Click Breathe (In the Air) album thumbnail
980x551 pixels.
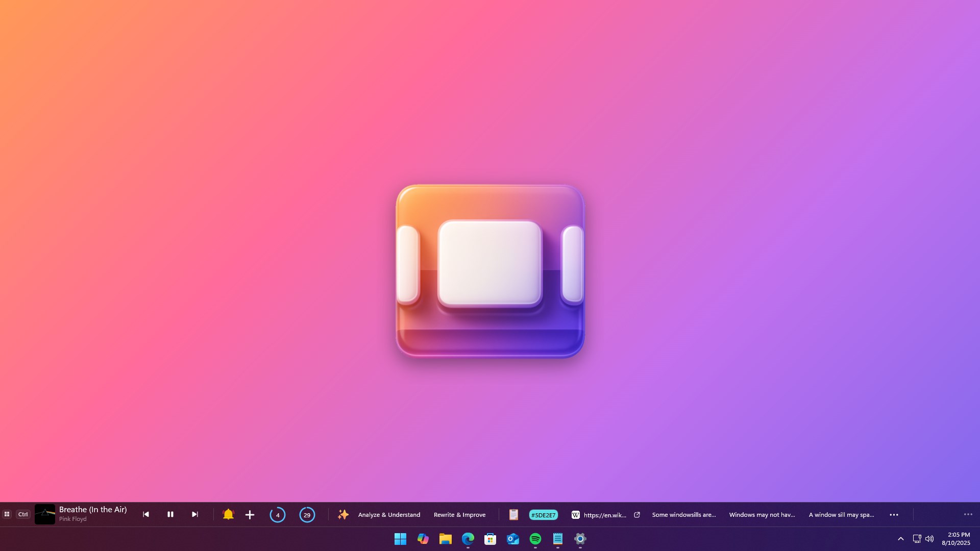click(45, 514)
